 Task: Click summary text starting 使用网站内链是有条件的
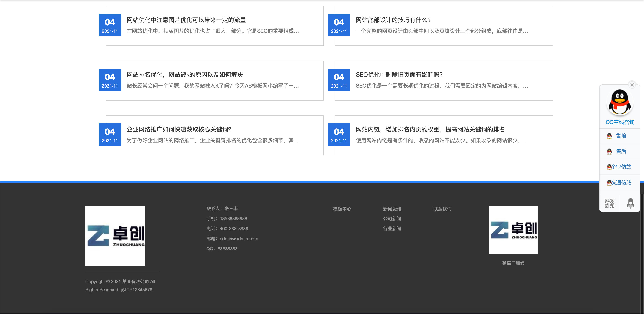click(442, 140)
